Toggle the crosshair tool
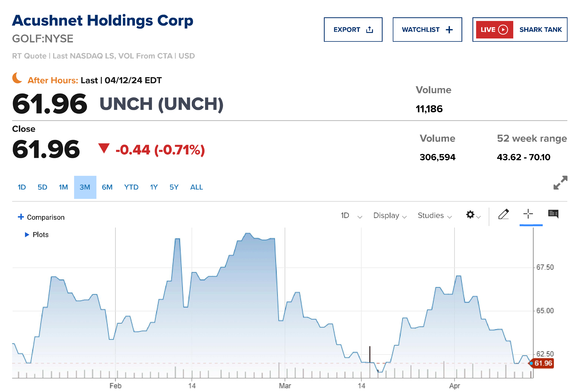Screen dimensions: 576x392 pyautogui.click(x=528, y=214)
